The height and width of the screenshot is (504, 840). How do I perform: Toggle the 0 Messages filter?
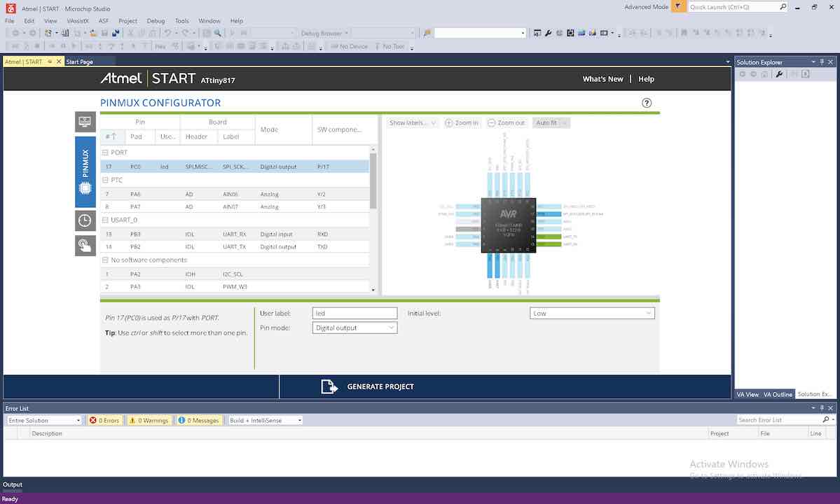pyautogui.click(x=198, y=420)
